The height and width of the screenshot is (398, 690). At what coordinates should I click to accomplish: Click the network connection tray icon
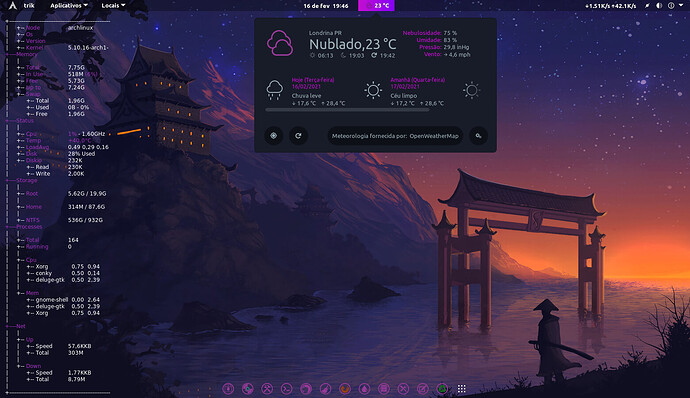tap(647, 6)
